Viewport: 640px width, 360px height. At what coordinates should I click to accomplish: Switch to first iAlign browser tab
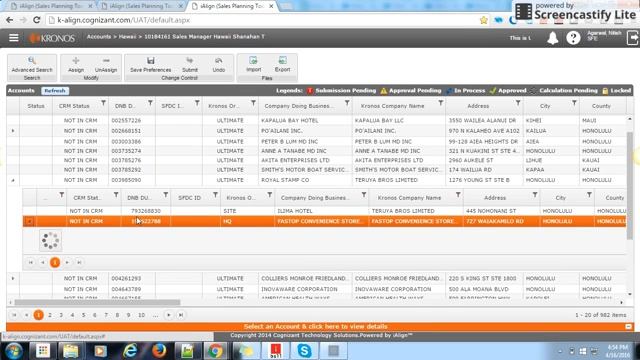pyautogui.click(x=50, y=6)
